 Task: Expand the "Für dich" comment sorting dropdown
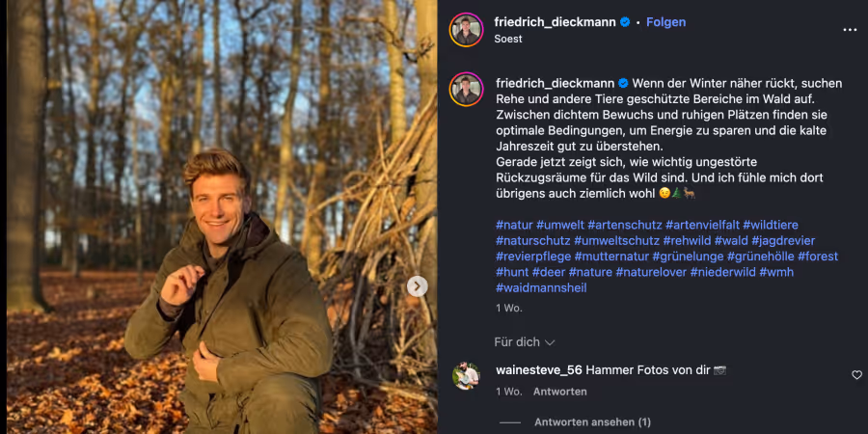pyautogui.click(x=525, y=342)
